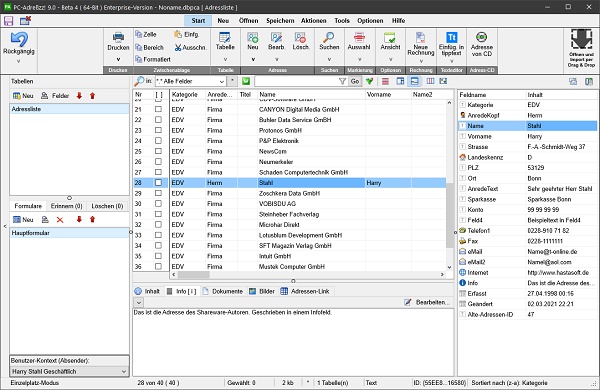This screenshot has width=600, height=390.
Task: Expand the Benutzer-Kontext Harry Stahl Geschäftlich dropdown
Action: [124, 371]
